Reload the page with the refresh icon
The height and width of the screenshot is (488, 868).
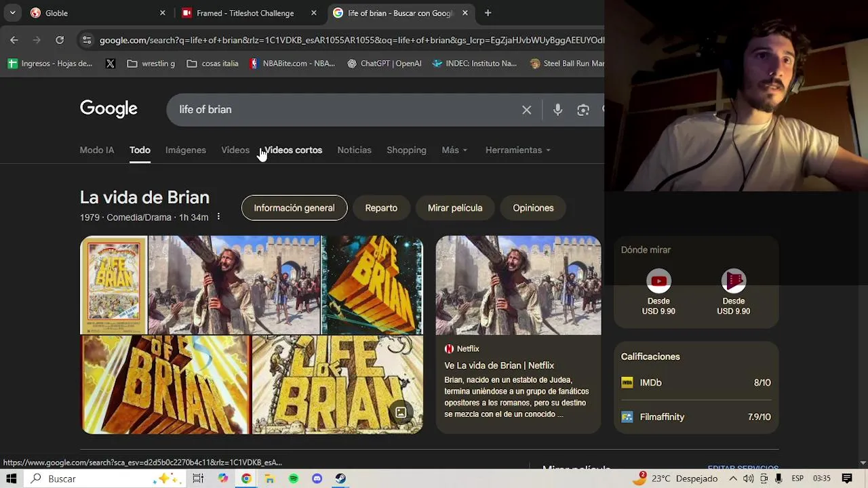pos(60,40)
